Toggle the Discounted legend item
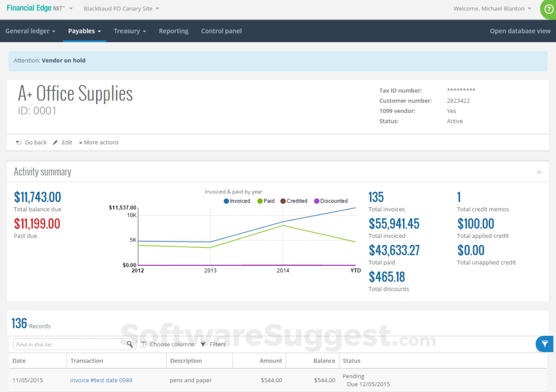This screenshot has width=556, height=392. coord(331,201)
